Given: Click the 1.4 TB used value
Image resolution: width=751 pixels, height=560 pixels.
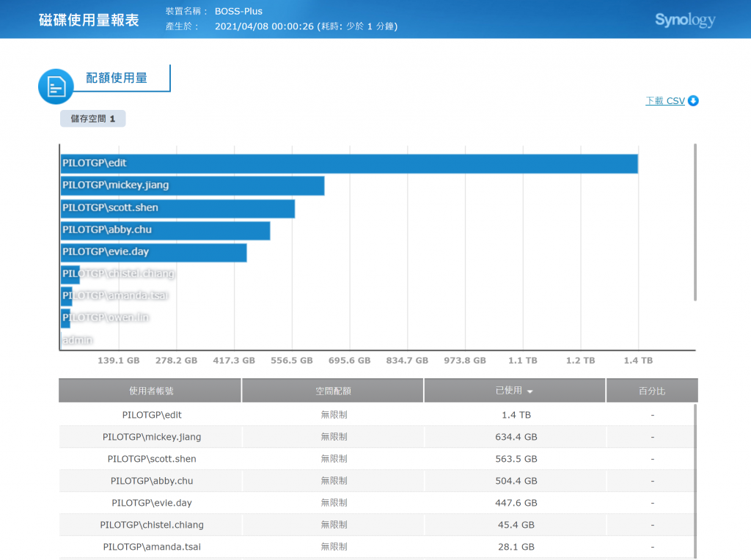Looking at the screenshot, I should [516, 415].
